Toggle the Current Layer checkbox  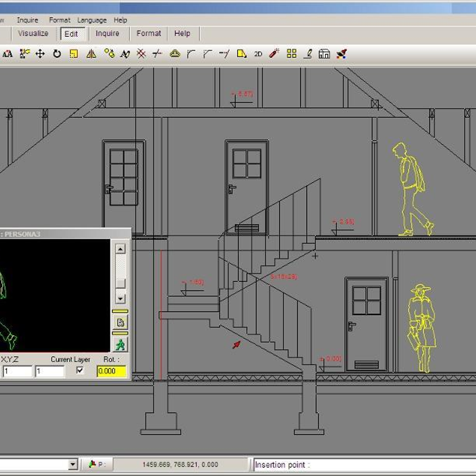pos(80,370)
